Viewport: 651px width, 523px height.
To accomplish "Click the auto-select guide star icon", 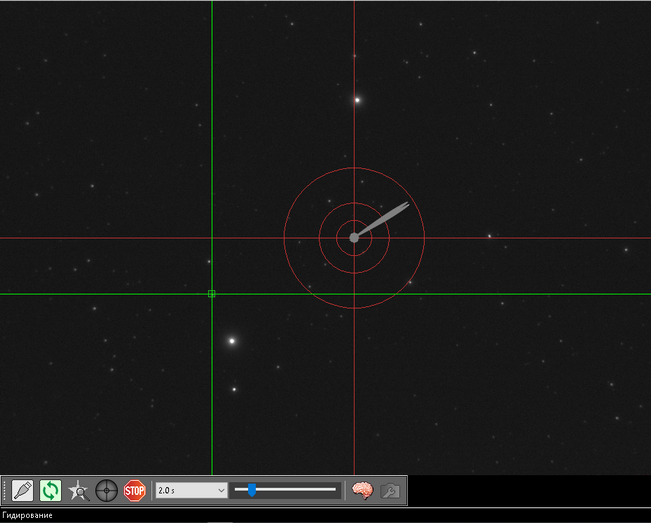I will pos(78,491).
